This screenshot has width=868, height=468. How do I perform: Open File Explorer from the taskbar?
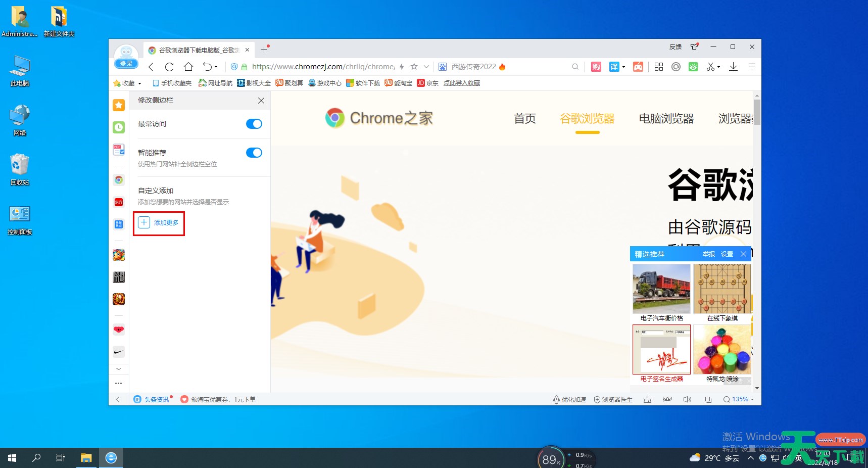(x=86, y=458)
